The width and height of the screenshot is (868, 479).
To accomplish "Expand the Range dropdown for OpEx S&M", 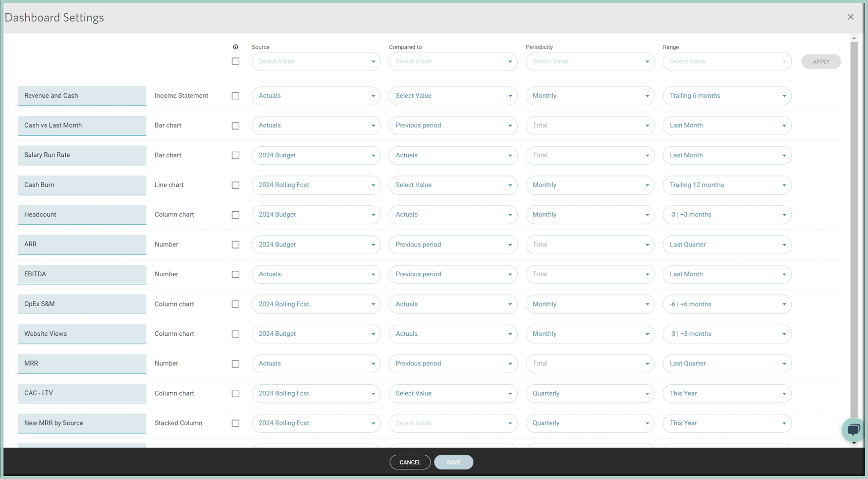I will (727, 304).
